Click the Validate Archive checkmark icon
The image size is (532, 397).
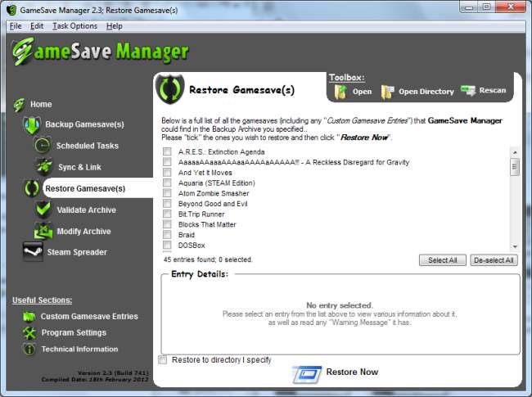pos(43,210)
